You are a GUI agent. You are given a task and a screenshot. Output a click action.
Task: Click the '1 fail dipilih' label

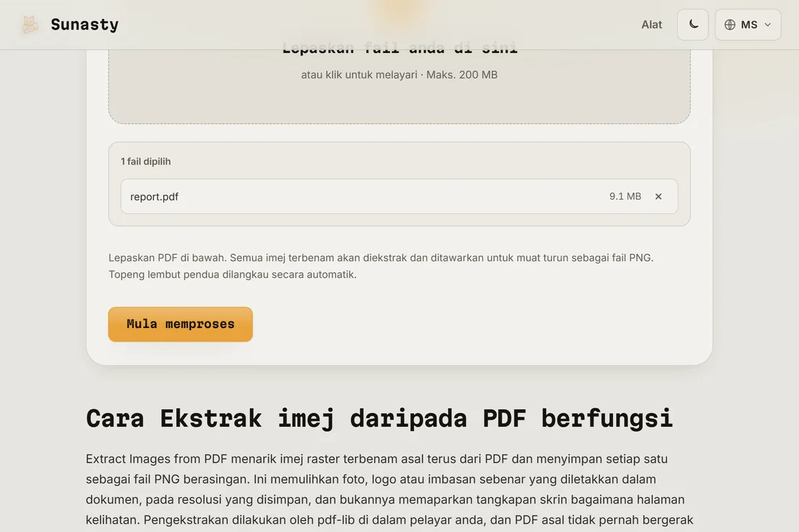pos(146,161)
